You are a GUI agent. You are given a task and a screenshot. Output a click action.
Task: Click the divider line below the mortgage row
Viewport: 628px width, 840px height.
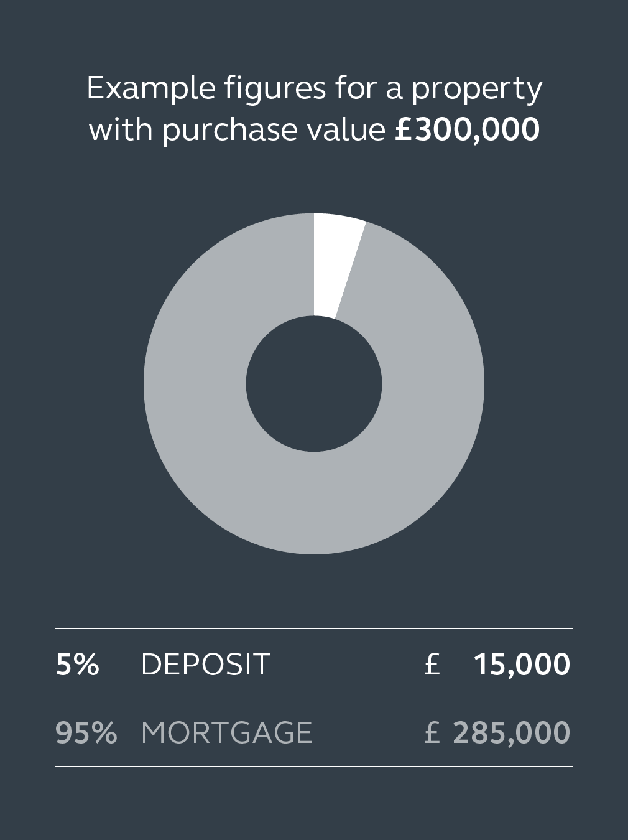[x=314, y=767]
